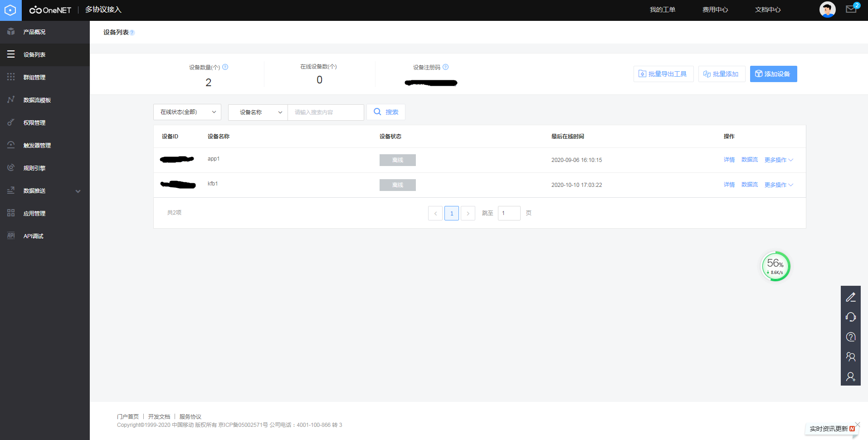Image resolution: width=868 pixels, height=440 pixels.
Task: Open 权限管理 in the sidebar
Action: pos(45,122)
